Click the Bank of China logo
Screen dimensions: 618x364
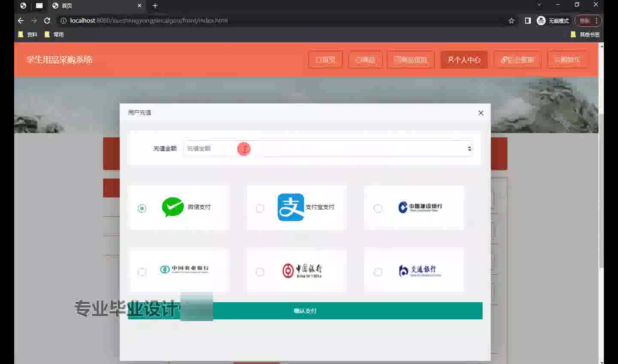[302, 270]
